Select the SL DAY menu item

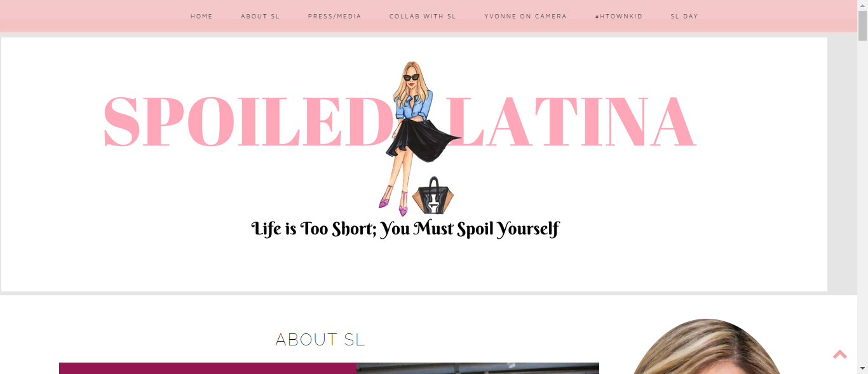coord(684,17)
